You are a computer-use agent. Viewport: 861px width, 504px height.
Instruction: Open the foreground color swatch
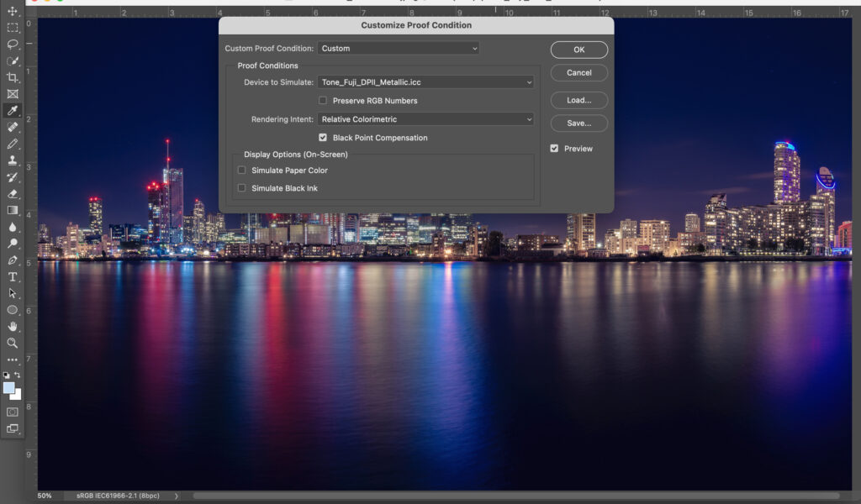coord(8,387)
